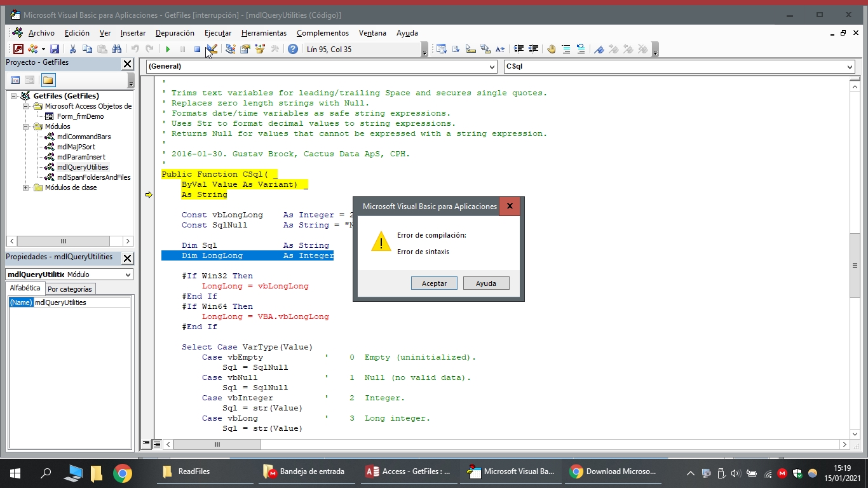Click the Uncomment Block icon
This screenshot has width=868, height=488.
[x=581, y=49]
